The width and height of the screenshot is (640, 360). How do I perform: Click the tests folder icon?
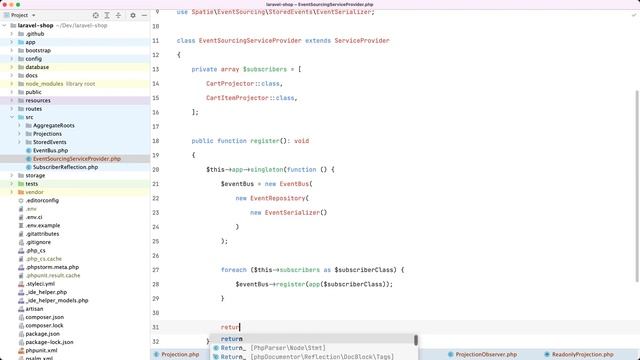[x=21, y=184]
